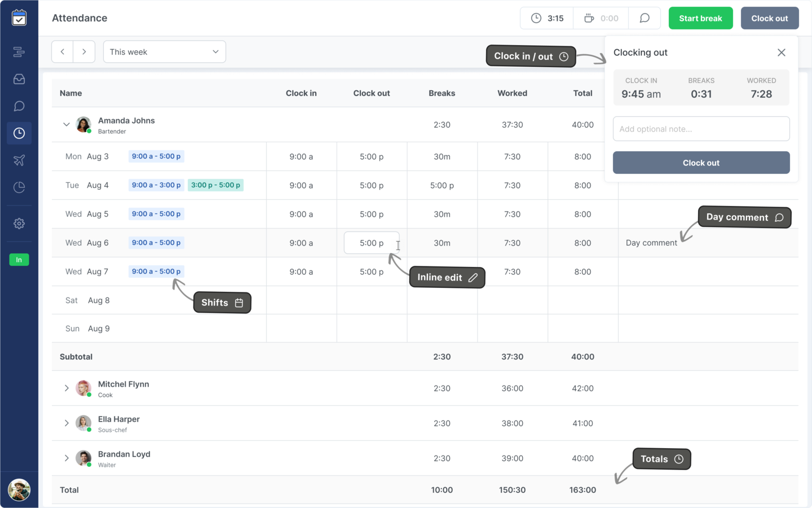Screen dimensions: 812x508
Task: Expand Brandan Loyd's attendance rows
Action: point(66,458)
